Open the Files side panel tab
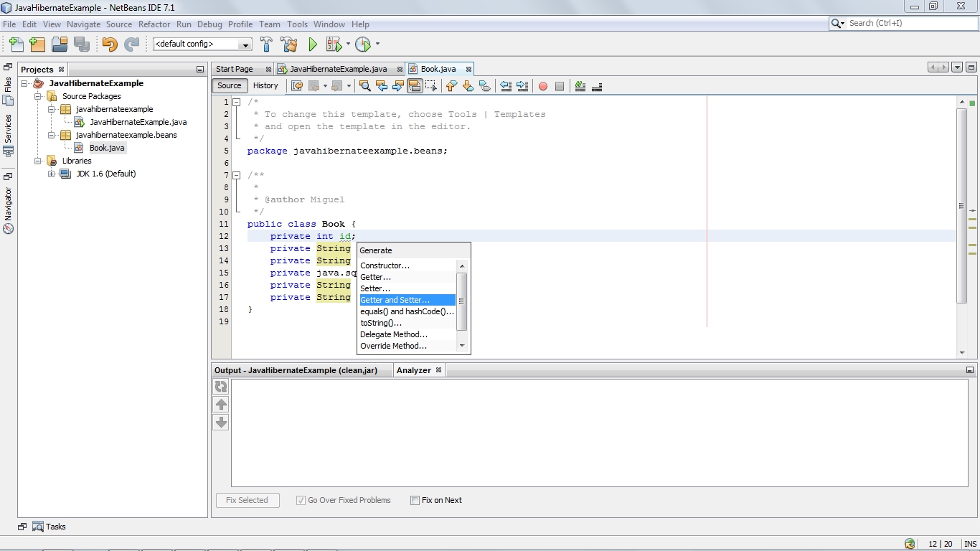This screenshot has height=551, width=980. [x=8, y=91]
